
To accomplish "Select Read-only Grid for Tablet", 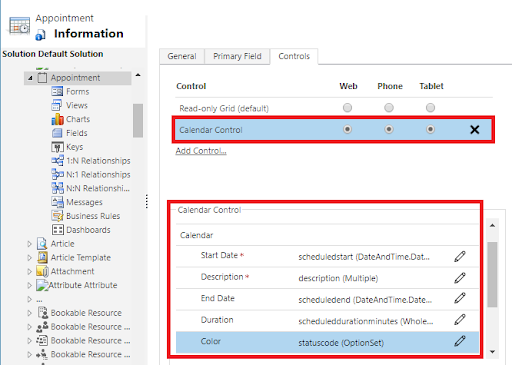I will 430,108.
